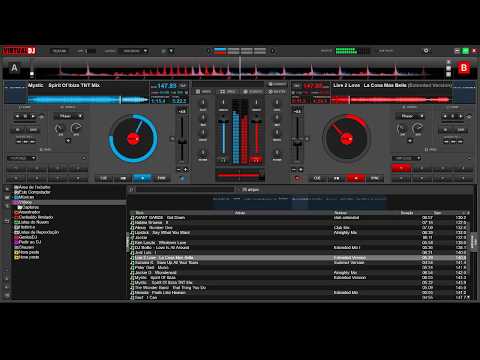Click deck B top EQ knob
Screen dimensions: 480x360
pyautogui.click(x=277, y=103)
